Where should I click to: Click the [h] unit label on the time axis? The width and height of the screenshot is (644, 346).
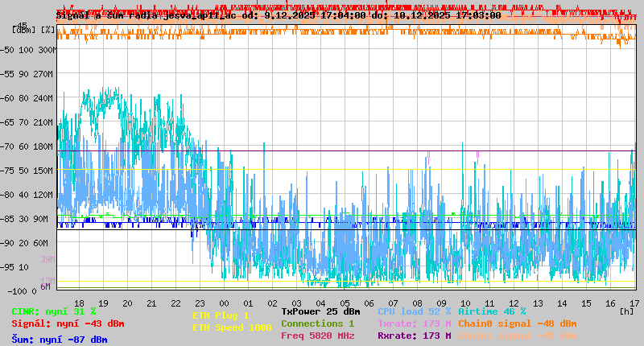pos(626,311)
